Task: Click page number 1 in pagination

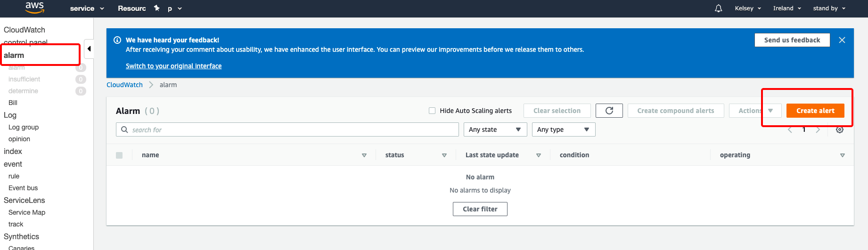Action: coord(804,129)
